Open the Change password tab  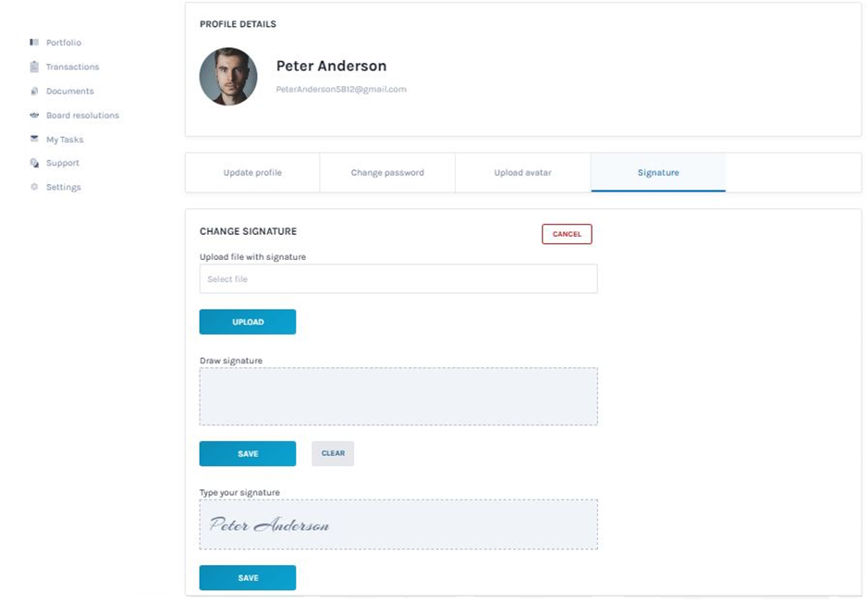[387, 173]
